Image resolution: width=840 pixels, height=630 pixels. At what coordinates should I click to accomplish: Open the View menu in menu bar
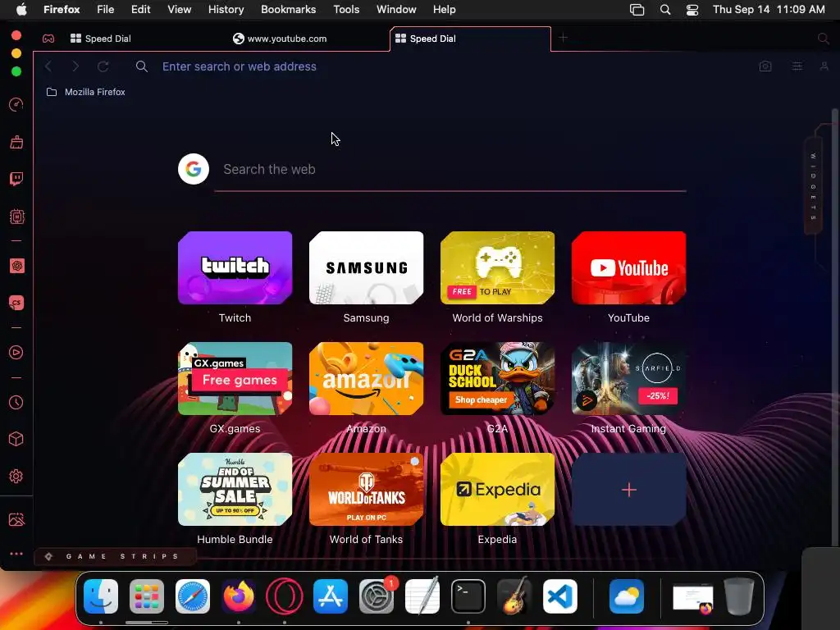click(x=179, y=10)
